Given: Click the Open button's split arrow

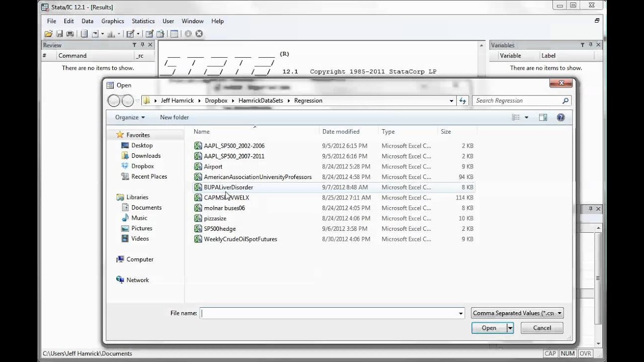Looking at the screenshot, I should (510, 328).
